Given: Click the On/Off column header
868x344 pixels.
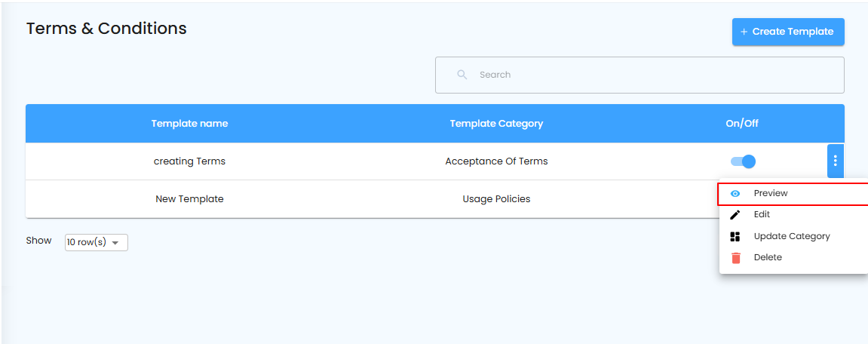Looking at the screenshot, I should coord(742,124).
